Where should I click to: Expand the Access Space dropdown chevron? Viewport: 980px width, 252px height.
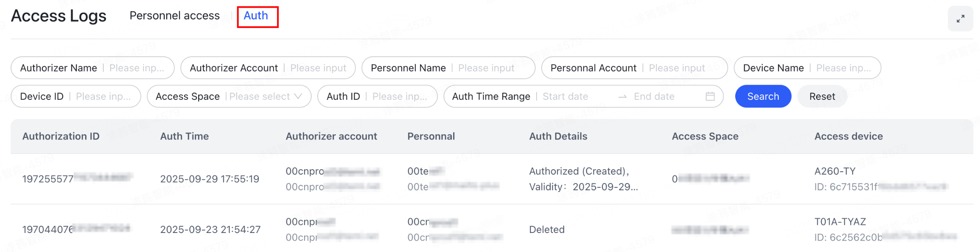coord(299,96)
